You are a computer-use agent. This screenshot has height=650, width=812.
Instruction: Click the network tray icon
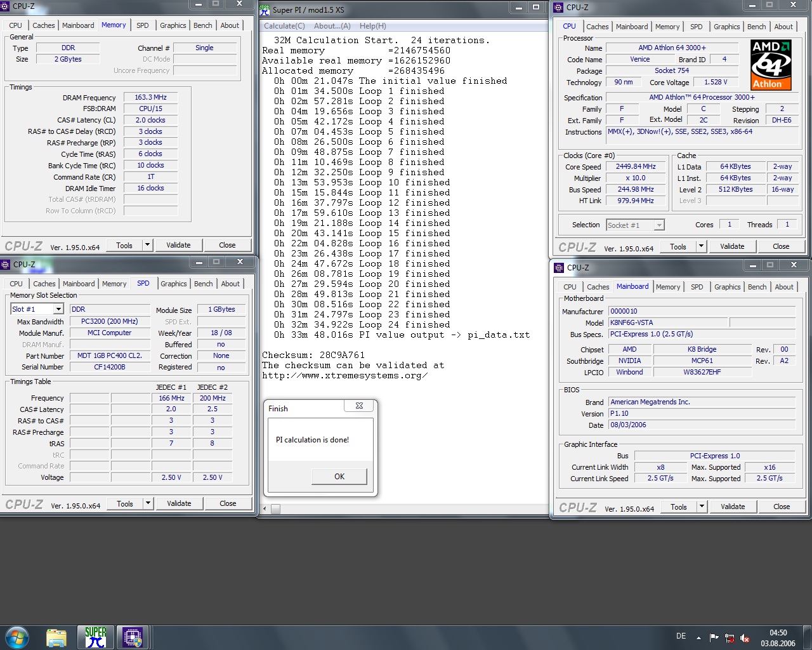730,638
